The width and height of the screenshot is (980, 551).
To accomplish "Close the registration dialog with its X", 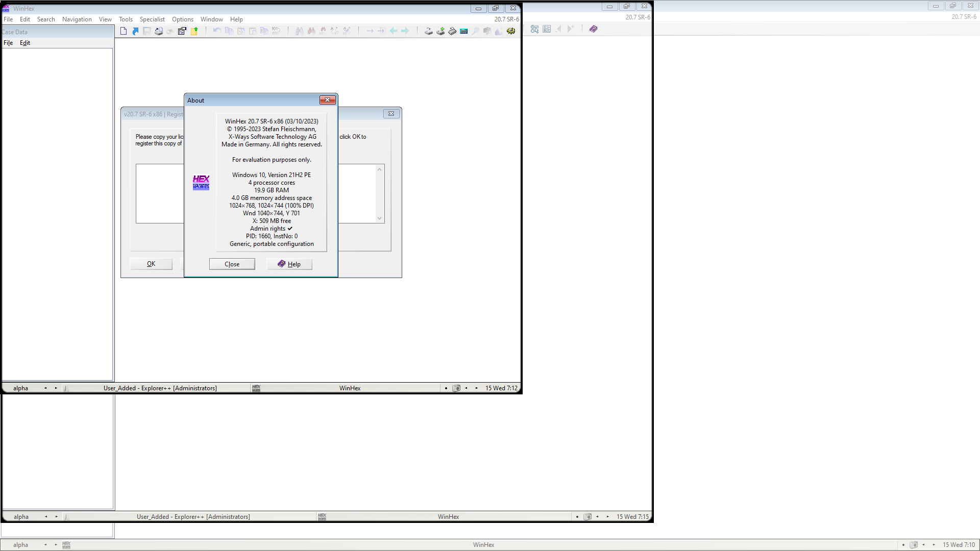I will coord(391,114).
